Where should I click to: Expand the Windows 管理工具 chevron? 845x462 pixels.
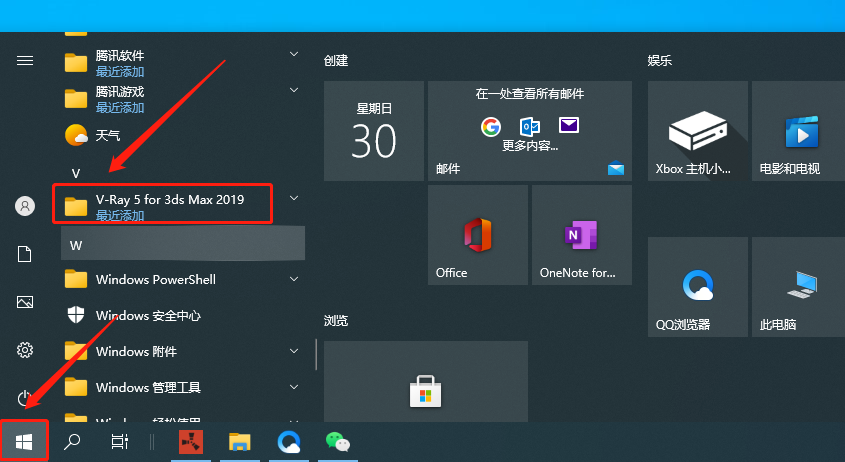(x=294, y=387)
